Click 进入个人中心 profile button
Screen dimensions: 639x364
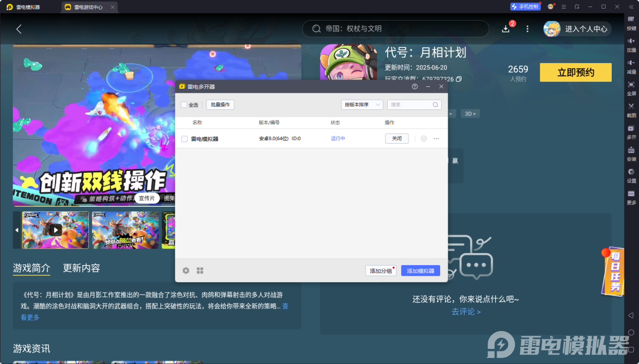point(577,29)
